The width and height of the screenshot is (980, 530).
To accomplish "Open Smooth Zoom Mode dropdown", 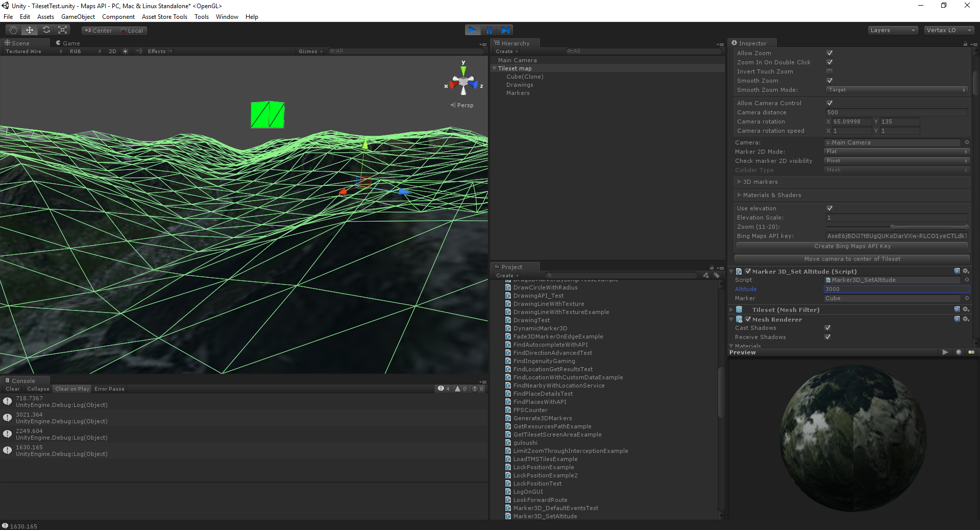I will [x=896, y=90].
